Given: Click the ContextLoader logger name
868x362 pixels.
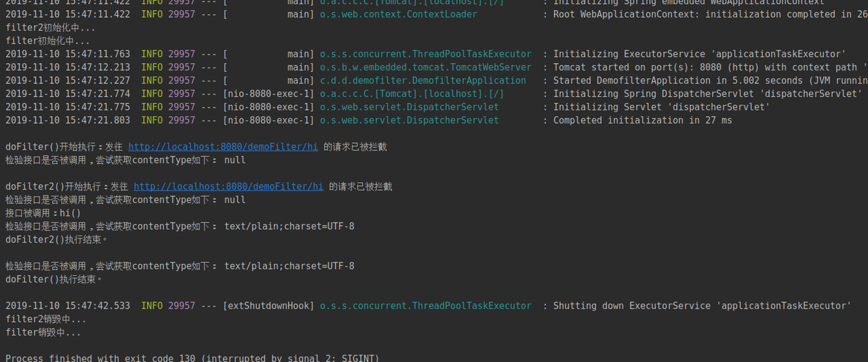Looking at the screenshot, I should pos(399,14).
